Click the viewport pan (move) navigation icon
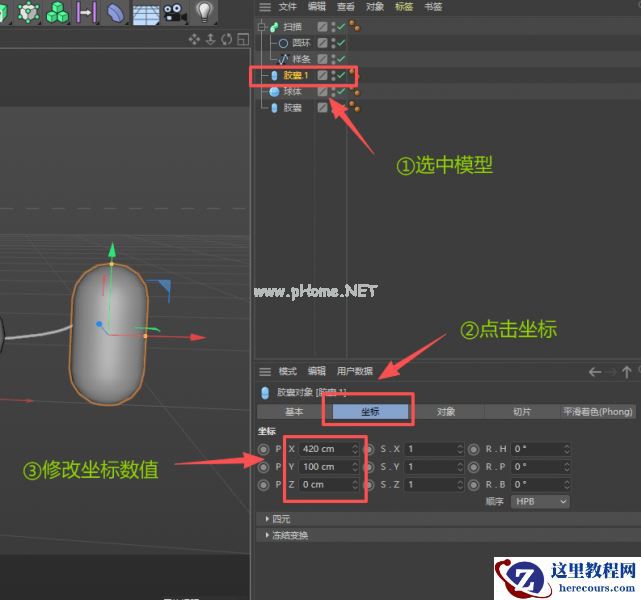The height and width of the screenshot is (600, 641). point(194,39)
